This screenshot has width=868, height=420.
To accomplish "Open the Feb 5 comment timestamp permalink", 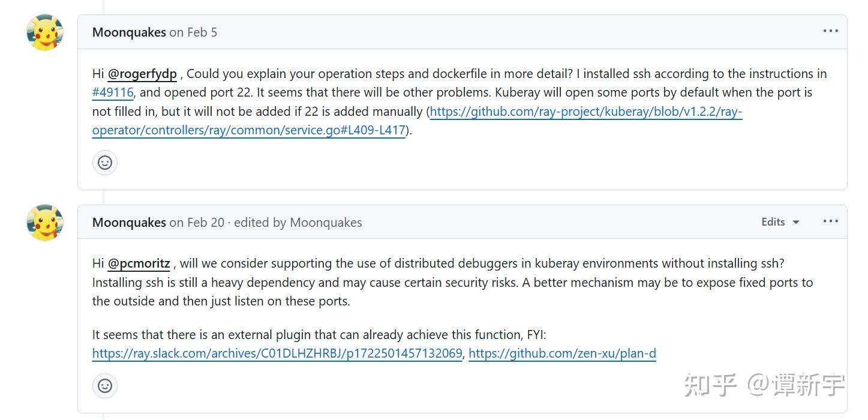I will [193, 32].
